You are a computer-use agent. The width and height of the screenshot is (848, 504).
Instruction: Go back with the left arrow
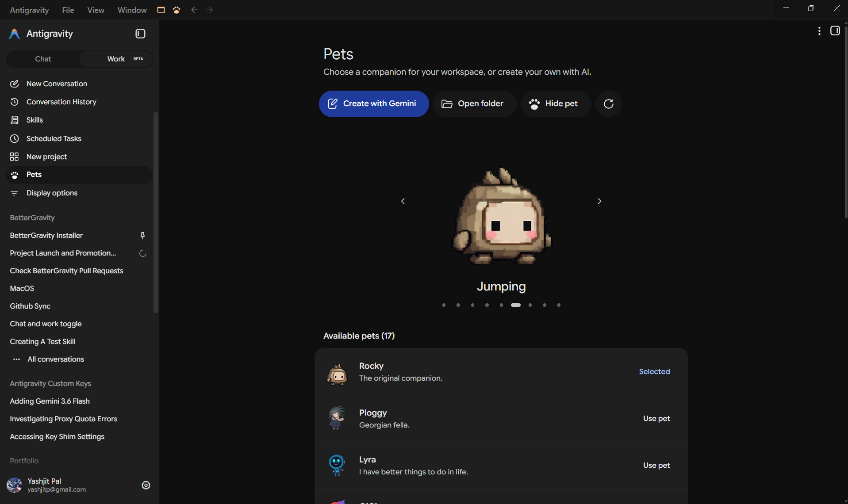[194, 10]
